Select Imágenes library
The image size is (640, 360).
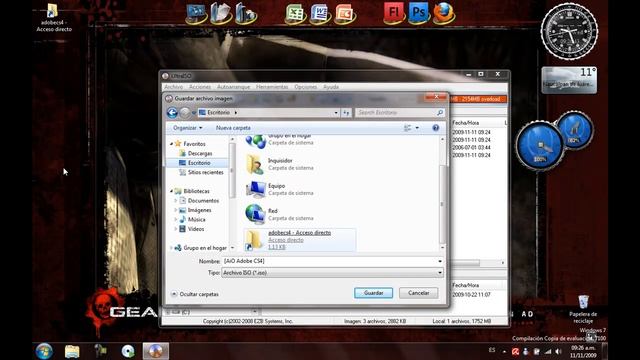click(199, 210)
